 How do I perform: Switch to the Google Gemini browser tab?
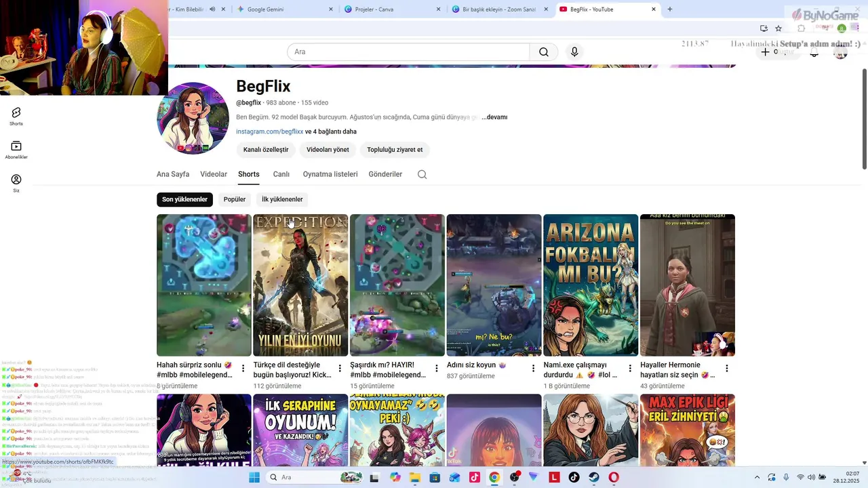point(283,9)
